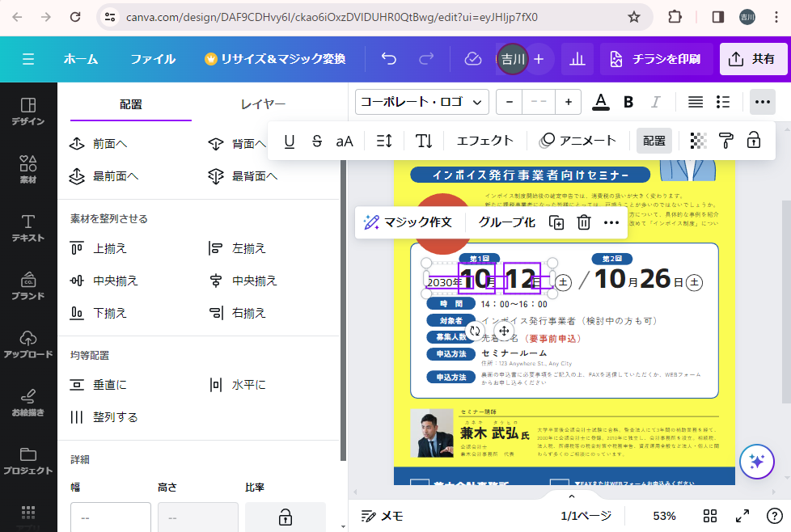This screenshot has width=791, height=532.
Task: Open the text color picker
Action: click(600, 102)
